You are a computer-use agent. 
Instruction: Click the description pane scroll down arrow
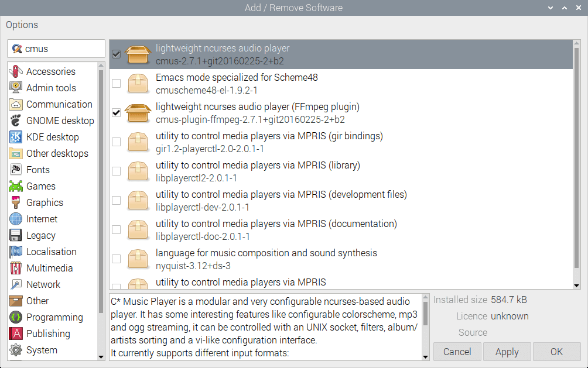[x=425, y=357]
